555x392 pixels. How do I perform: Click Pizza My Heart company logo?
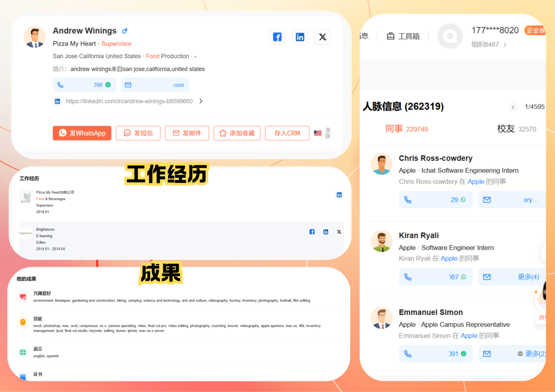26,196
